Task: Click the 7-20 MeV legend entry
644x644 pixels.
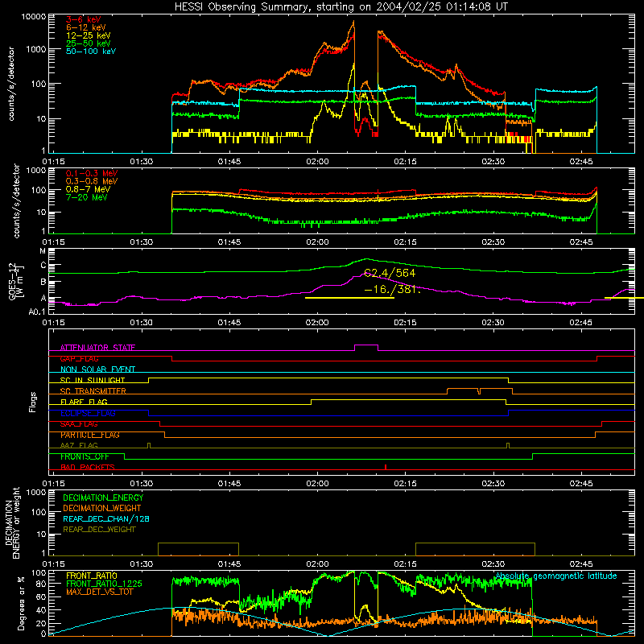Action: [x=86, y=197]
